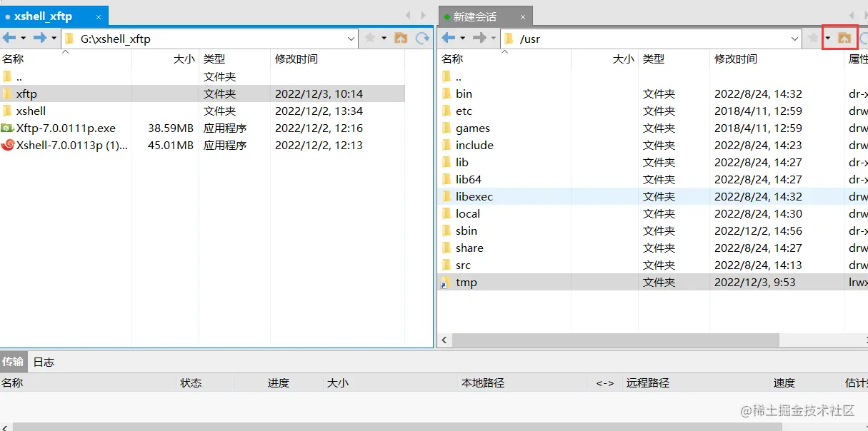
Task: Select include folder in remote pane
Action: [x=653, y=145]
